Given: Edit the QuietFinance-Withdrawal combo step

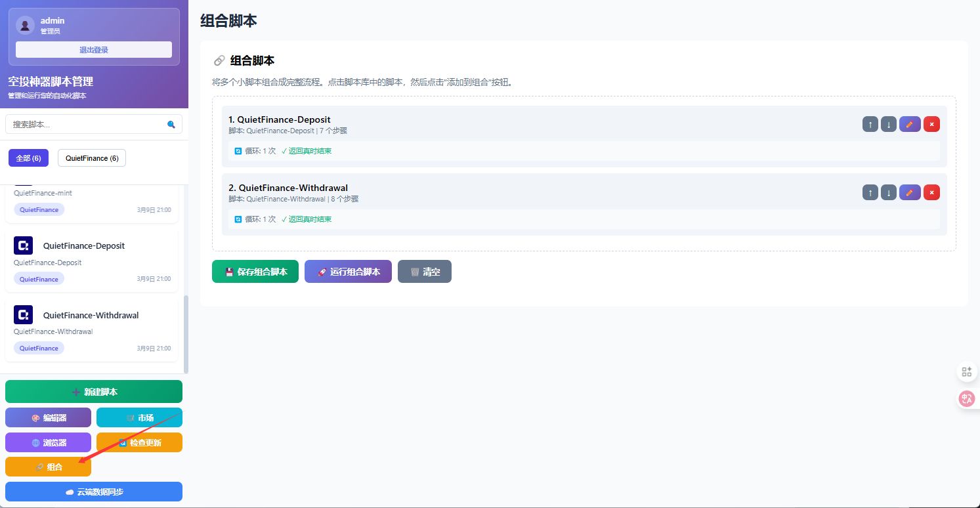Looking at the screenshot, I should pos(910,192).
